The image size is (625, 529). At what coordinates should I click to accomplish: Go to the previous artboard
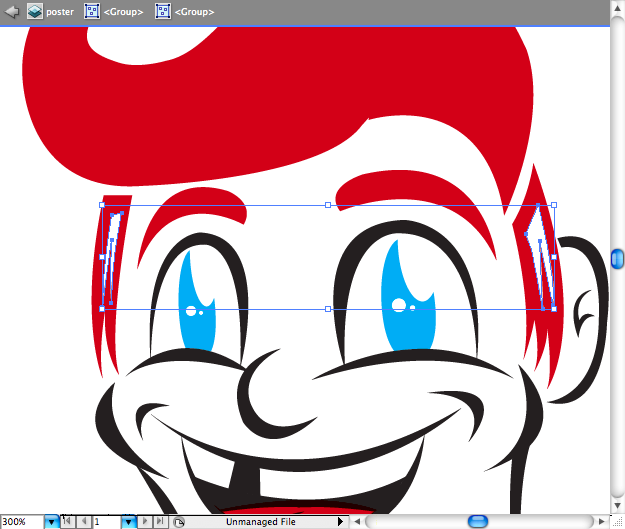point(84,521)
